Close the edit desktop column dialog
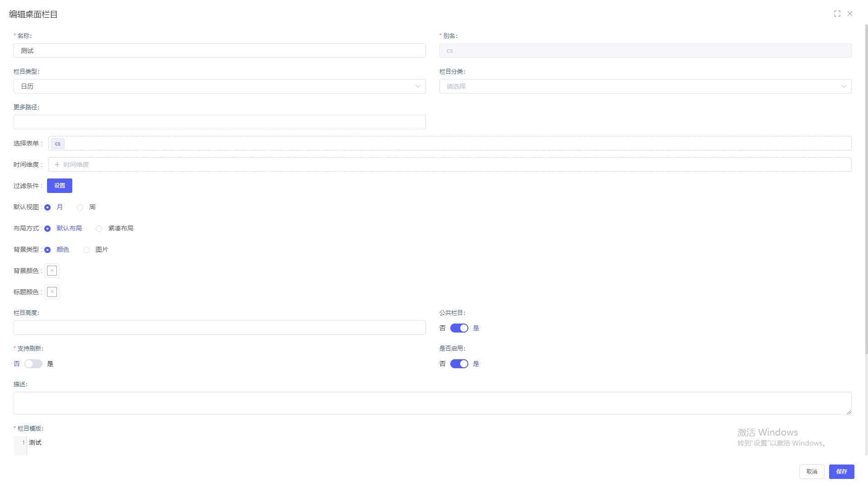Viewport: 868px width, 488px height. tap(850, 14)
